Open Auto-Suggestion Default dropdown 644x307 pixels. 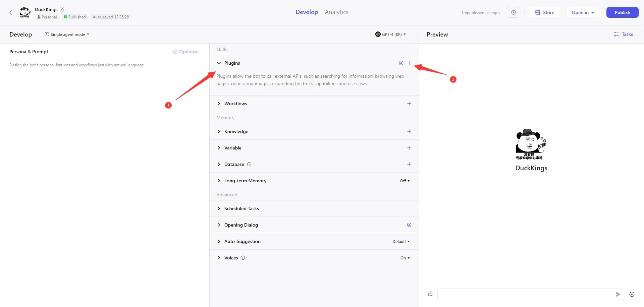click(401, 241)
